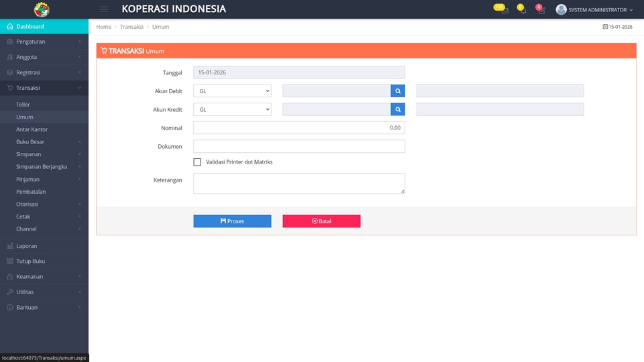Viewport: 644px width, 362px height.
Task: Click the Nominal input field
Action: [299, 127]
